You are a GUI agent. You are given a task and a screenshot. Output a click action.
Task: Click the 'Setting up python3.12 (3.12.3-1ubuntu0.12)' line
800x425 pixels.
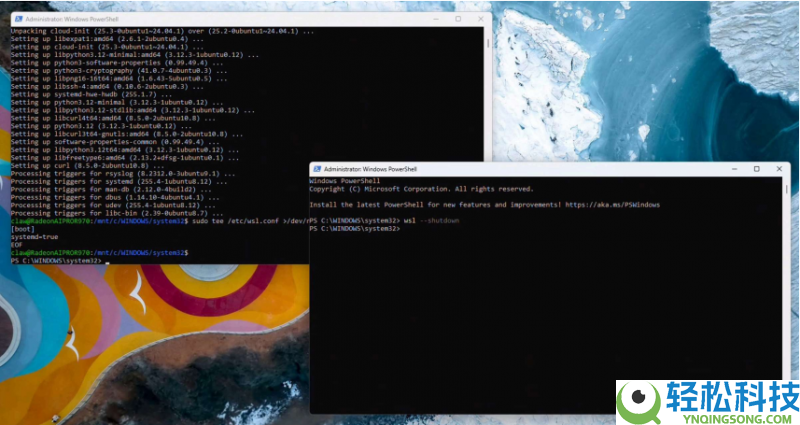point(101,126)
